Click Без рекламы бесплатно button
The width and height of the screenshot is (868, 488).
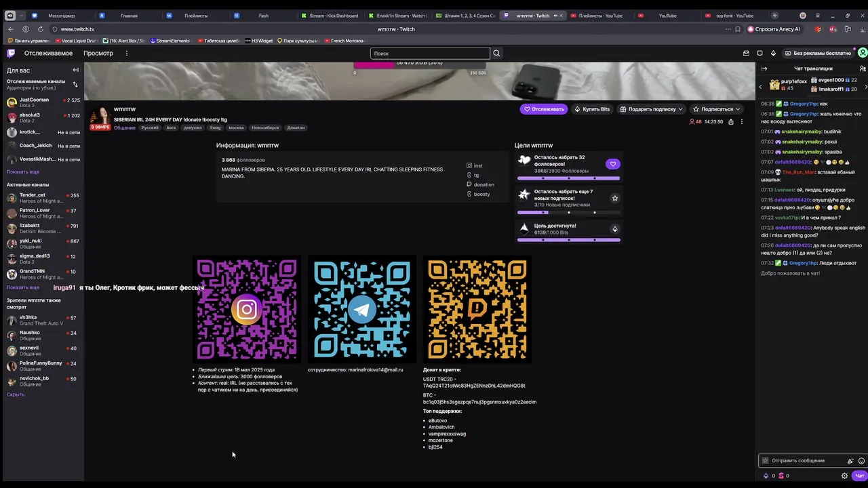(x=817, y=53)
